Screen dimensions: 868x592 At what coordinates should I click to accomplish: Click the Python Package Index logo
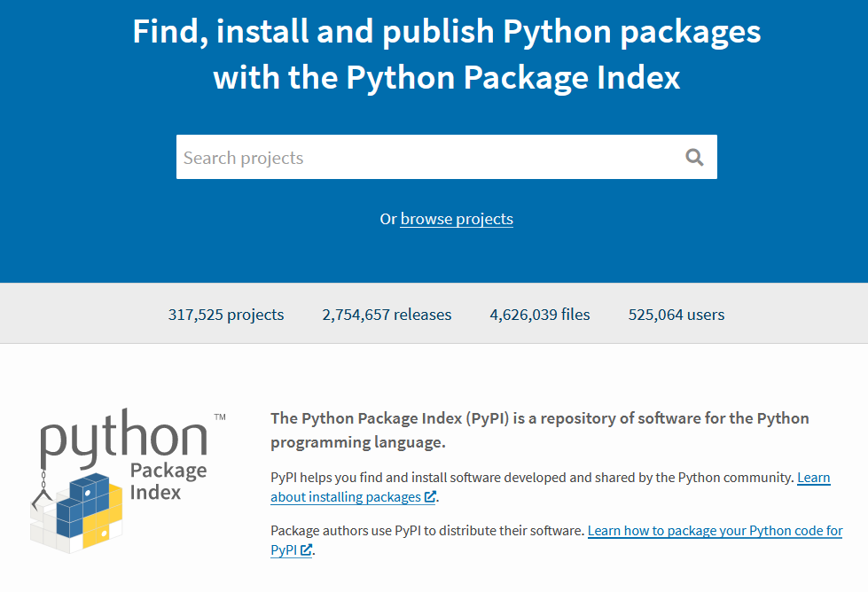click(128, 480)
